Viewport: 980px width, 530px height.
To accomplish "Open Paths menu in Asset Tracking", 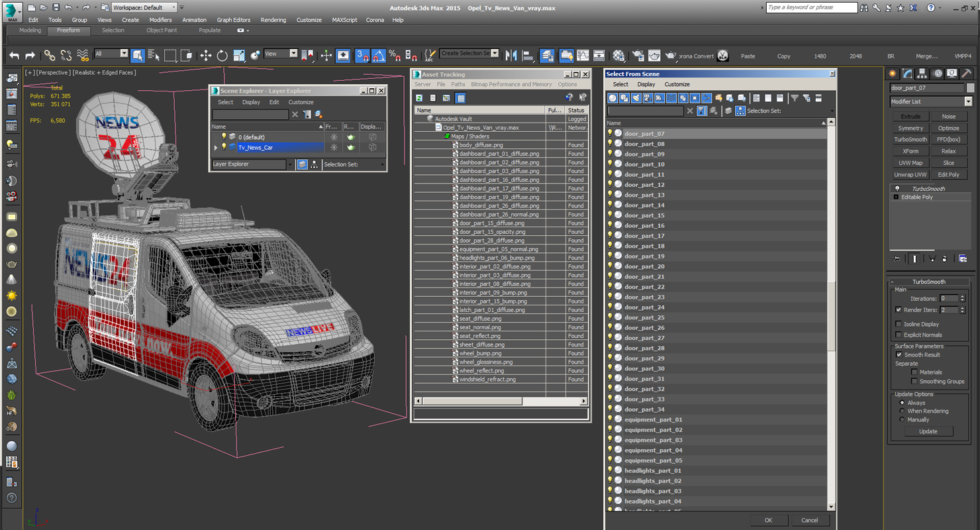I will pos(458,84).
